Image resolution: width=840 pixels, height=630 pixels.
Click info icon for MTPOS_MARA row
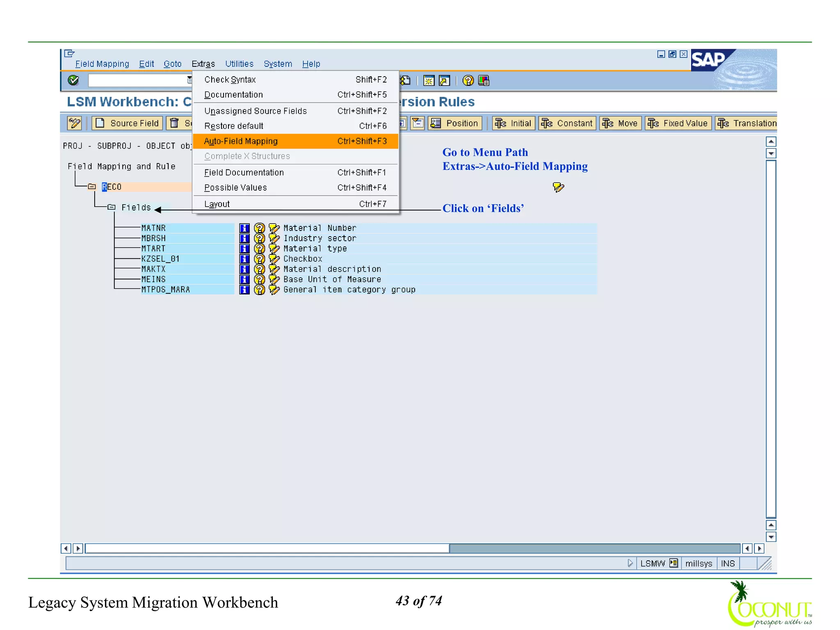[x=244, y=290]
